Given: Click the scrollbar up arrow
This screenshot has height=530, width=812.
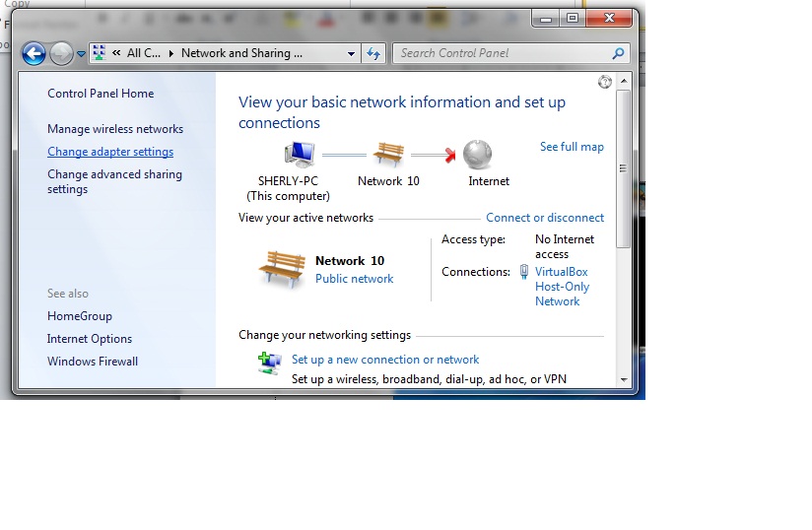Looking at the screenshot, I should coord(624,81).
